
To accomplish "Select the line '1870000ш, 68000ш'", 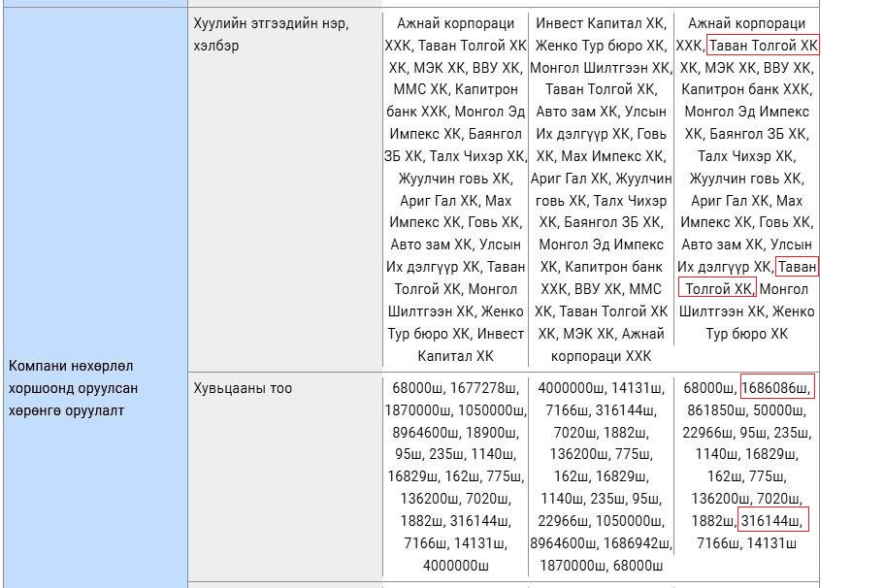I will coord(601,566).
